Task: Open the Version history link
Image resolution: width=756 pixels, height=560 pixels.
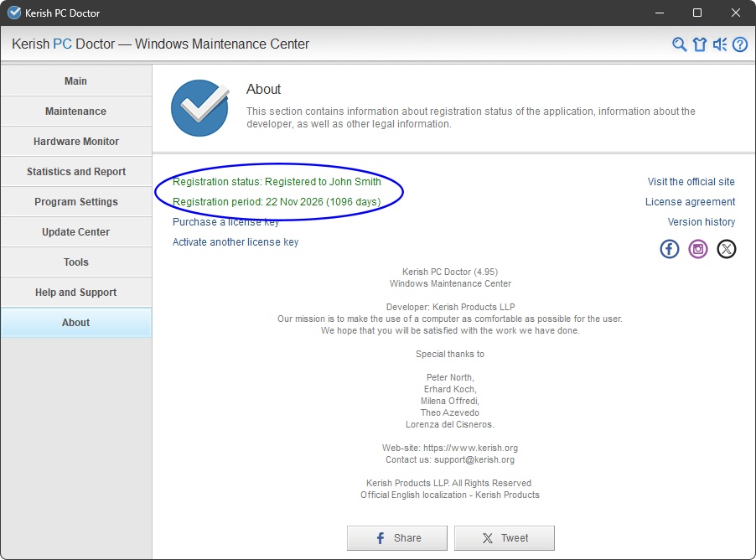Action: click(x=701, y=222)
